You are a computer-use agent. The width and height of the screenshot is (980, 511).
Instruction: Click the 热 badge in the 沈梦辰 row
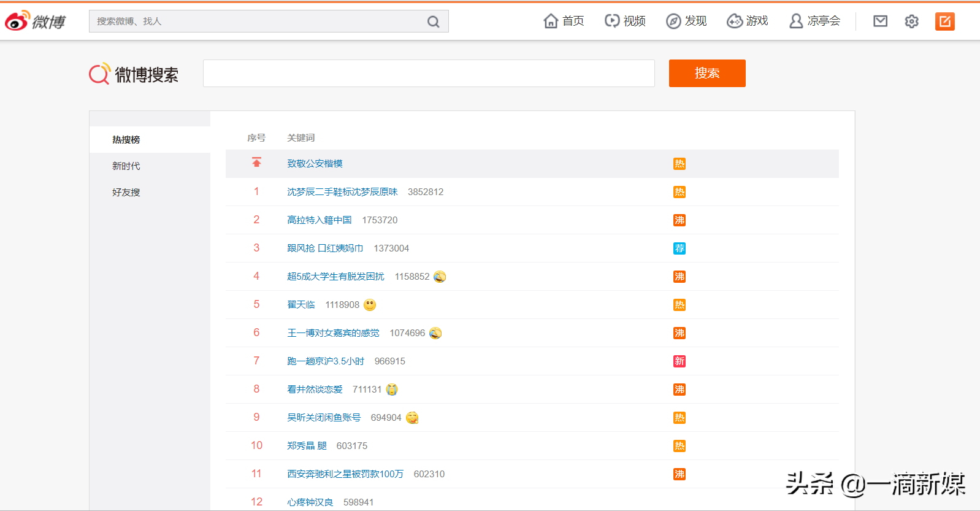click(679, 192)
